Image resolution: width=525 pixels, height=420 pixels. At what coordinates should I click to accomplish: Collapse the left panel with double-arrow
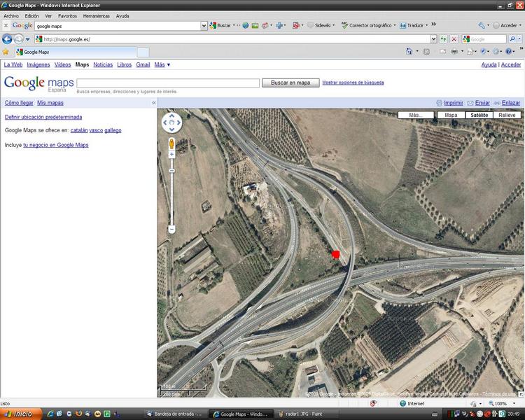click(x=154, y=103)
